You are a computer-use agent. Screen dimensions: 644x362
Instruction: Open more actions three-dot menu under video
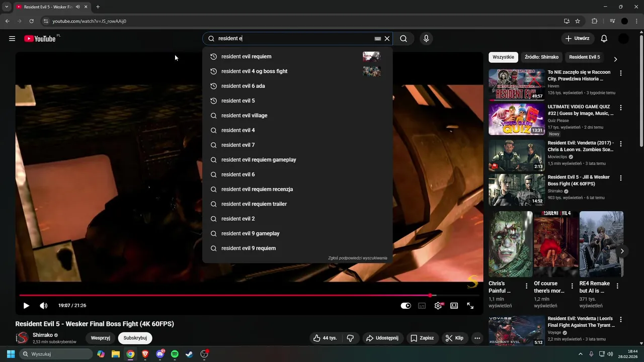(477, 338)
